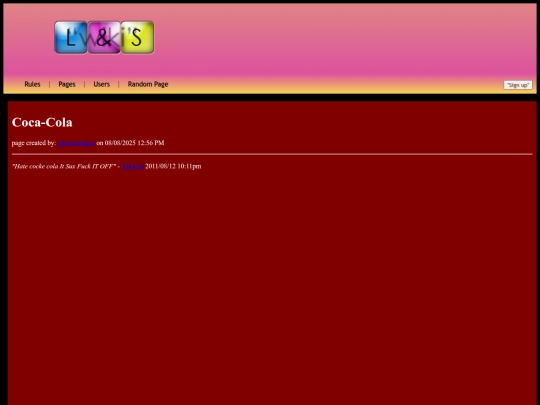
Task: Open the Rules page
Action: pyautogui.click(x=32, y=84)
